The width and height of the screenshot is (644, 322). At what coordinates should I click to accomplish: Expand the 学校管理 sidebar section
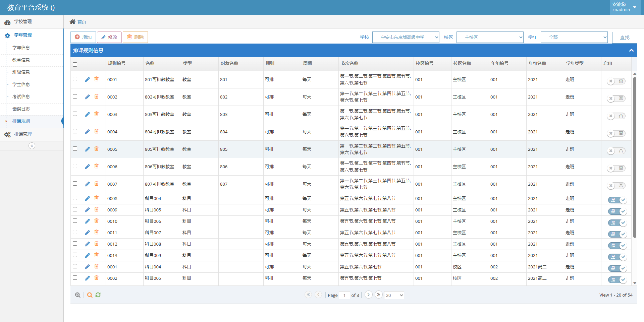(x=32, y=22)
